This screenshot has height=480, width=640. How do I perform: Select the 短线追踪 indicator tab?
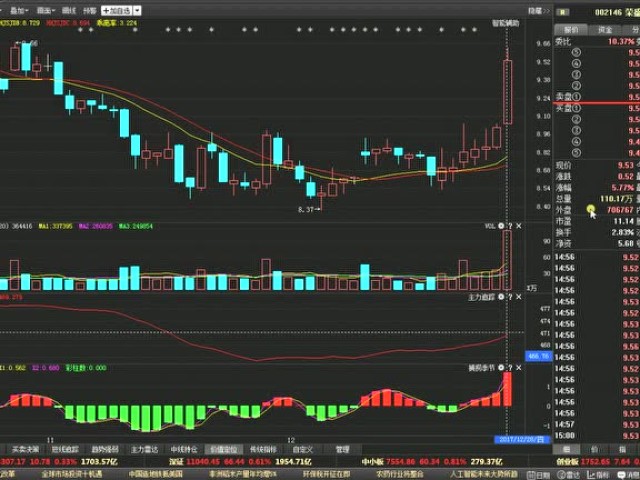(x=65, y=449)
